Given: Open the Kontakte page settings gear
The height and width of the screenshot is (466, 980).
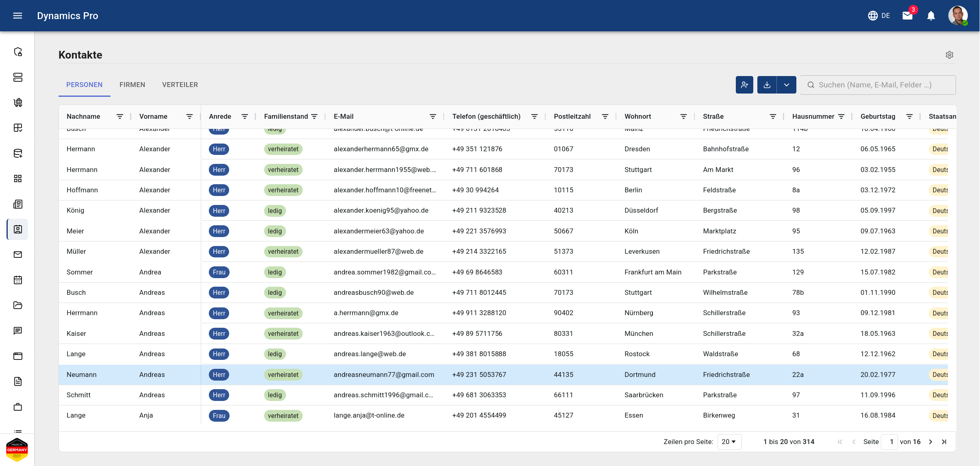Looking at the screenshot, I should [949, 55].
